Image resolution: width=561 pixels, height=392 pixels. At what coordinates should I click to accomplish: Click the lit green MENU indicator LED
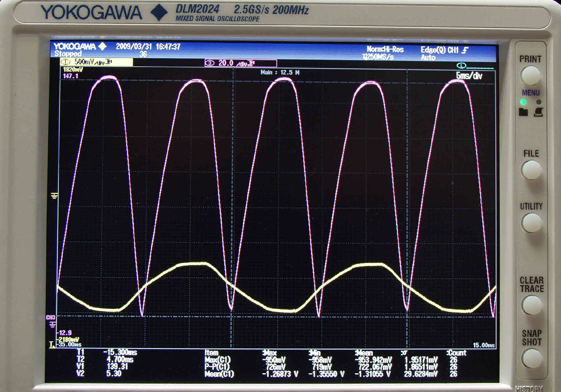523,102
